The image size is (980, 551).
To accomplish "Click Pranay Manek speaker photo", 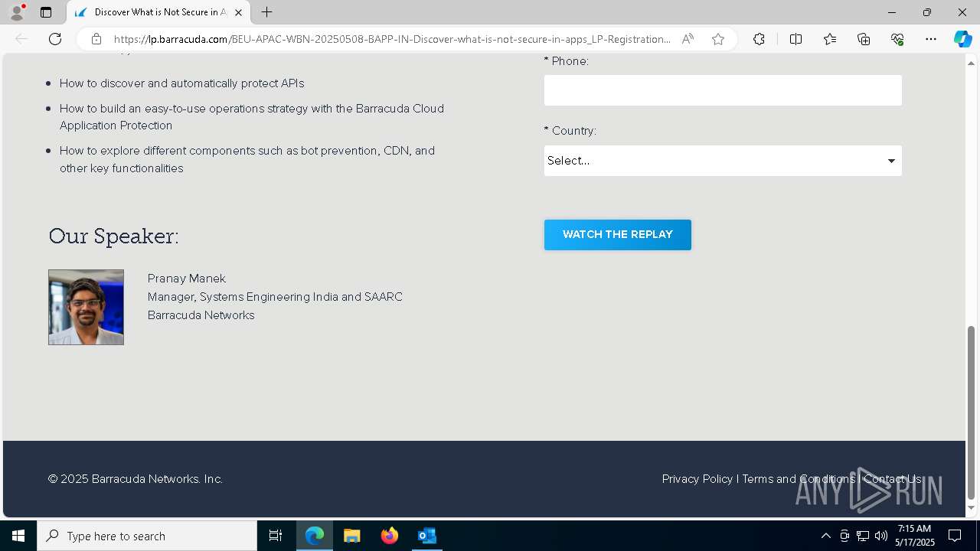I will coord(86,307).
